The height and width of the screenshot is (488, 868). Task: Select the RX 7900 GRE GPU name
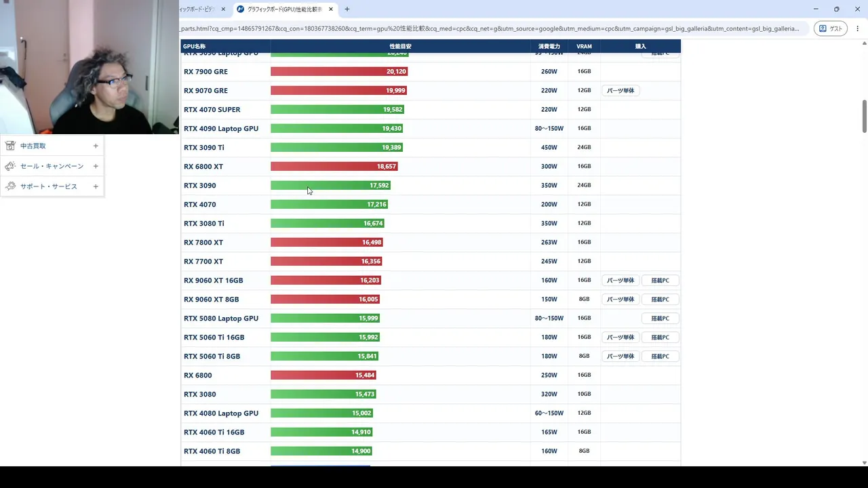pos(205,72)
